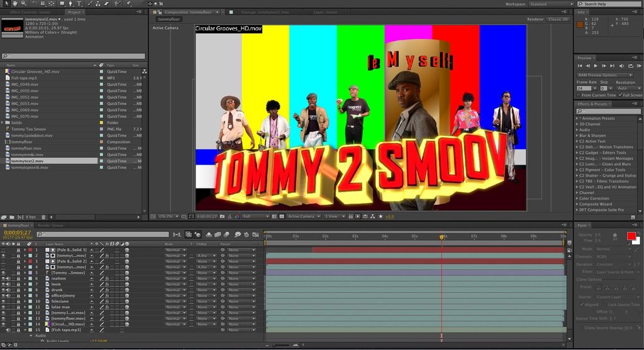Enable From Current Time checkbox
The image size is (644, 350).
[x=579, y=95]
